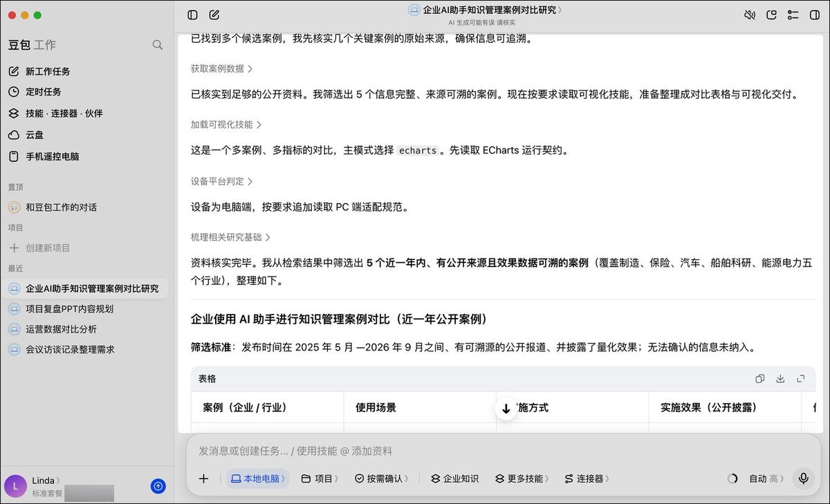Toggle the right side panel icon
The image size is (830, 504).
pyautogui.click(x=814, y=15)
